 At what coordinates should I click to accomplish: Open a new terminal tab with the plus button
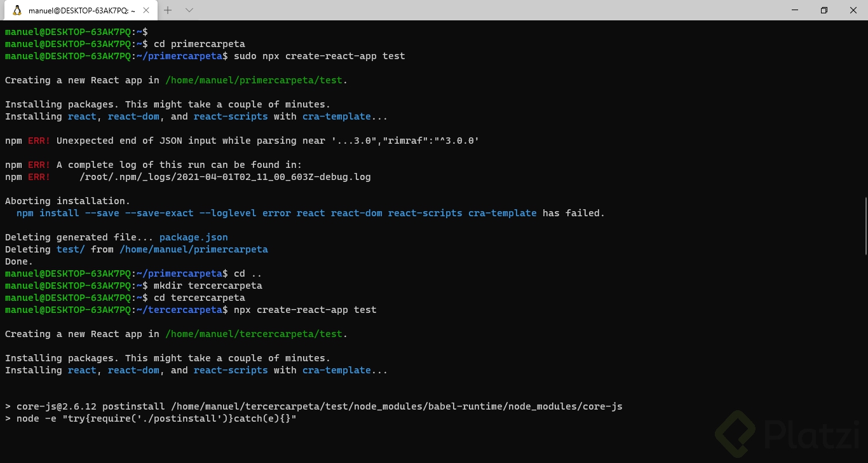click(x=168, y=10)
